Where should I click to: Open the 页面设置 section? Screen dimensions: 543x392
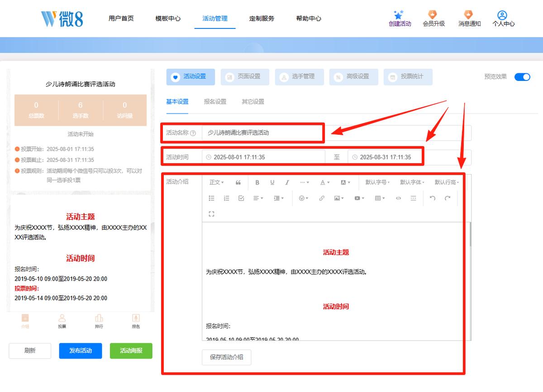[x=245, y=77]
